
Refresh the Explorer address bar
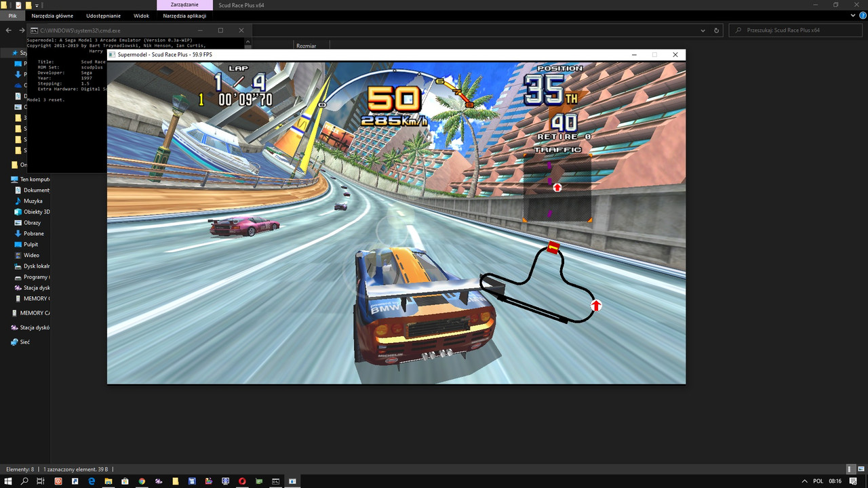717,30
